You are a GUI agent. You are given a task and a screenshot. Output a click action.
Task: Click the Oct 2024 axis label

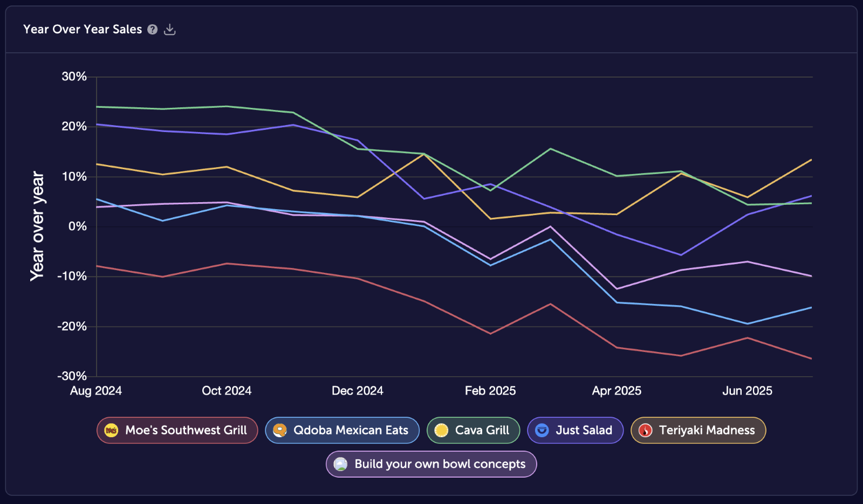(x=227, y=391)
